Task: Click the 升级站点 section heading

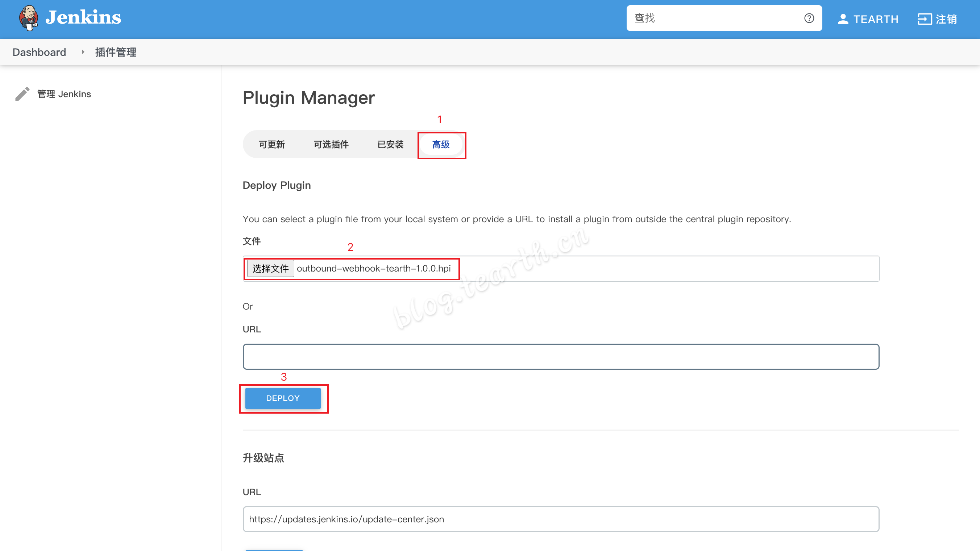Action: coord(263,458)
